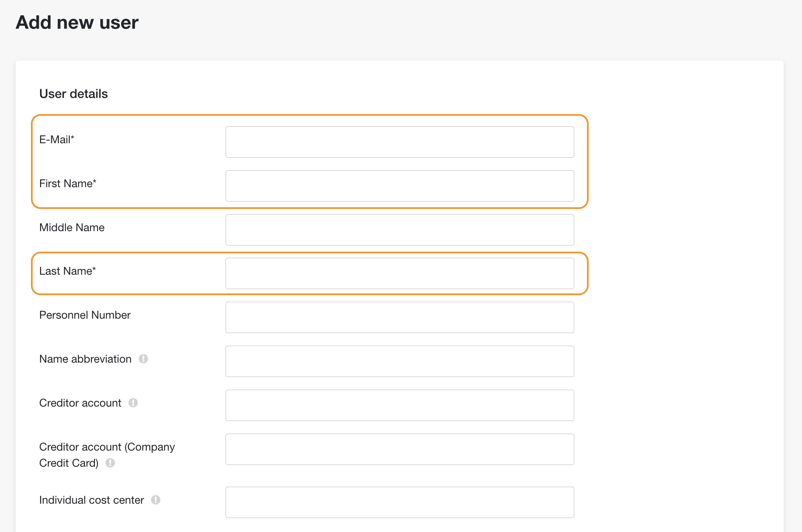The image size is (802, 532).
Task: Open the Company Credit Card info icon
Action: click(110, 463)
